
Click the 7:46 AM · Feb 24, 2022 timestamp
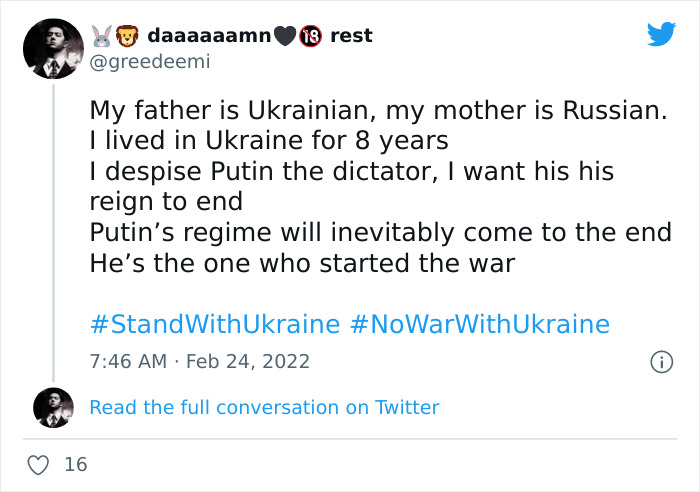[x=200, y=361]
